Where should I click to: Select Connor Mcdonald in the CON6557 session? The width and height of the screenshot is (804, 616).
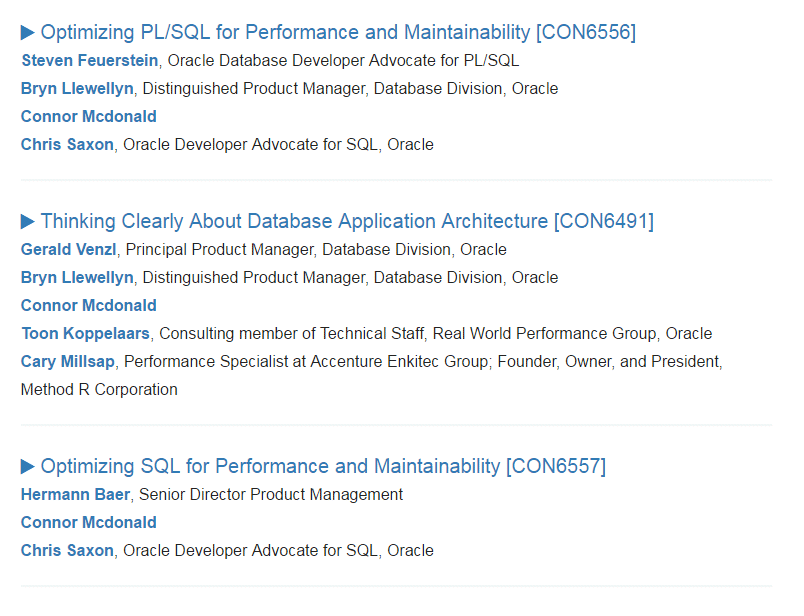coord(89,523)
